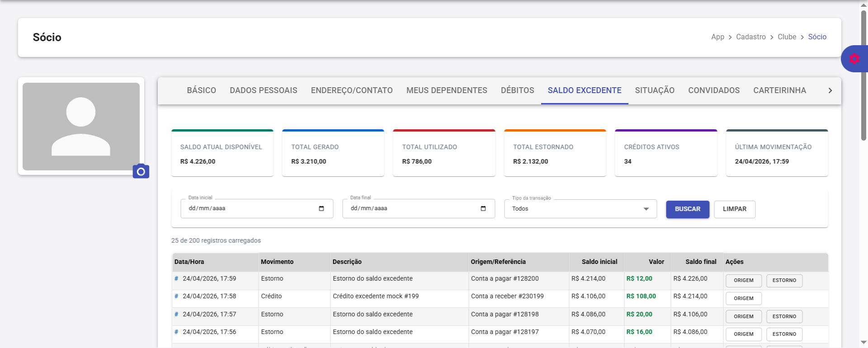Click the BUSCAR button

[688, 209]
